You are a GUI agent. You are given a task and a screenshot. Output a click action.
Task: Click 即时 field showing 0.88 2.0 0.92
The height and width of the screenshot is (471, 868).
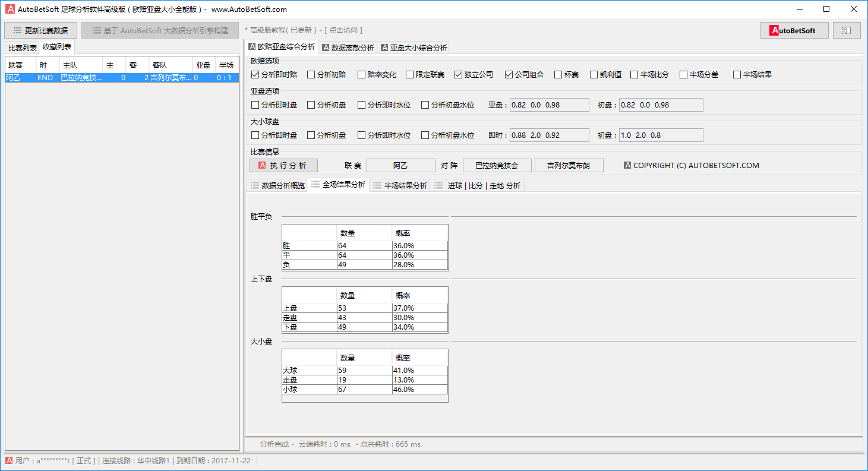pos(550,135)
